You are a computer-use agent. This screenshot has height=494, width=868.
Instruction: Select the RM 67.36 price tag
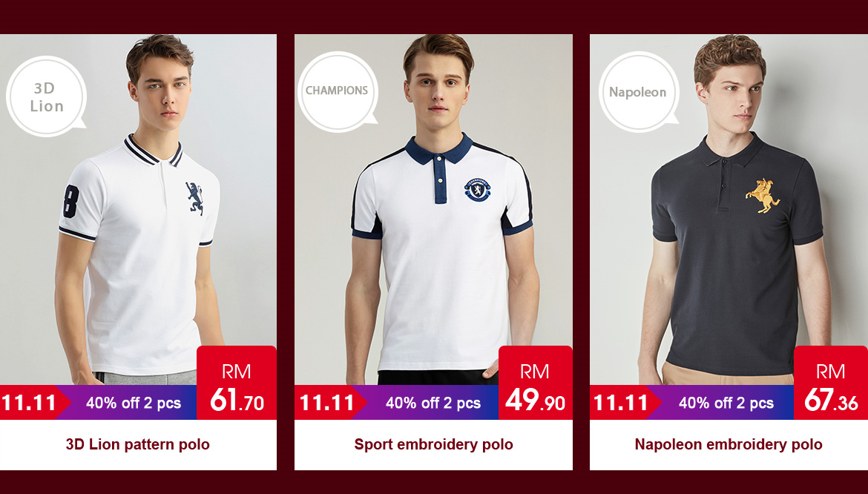[831, 383]
